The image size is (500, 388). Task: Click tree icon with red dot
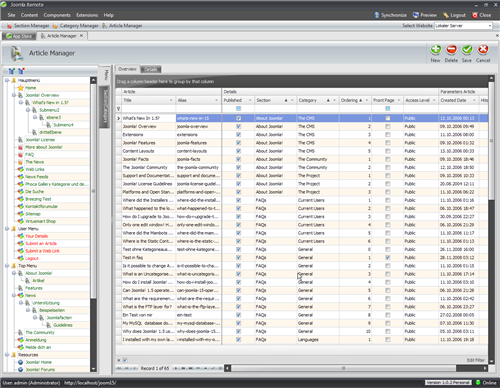[x=21, y=71]
